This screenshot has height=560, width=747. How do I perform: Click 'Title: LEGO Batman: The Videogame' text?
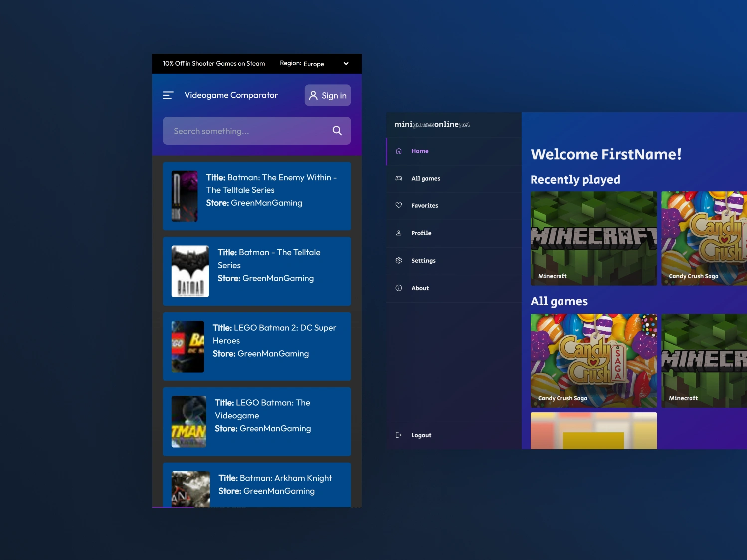coord(262,409)
